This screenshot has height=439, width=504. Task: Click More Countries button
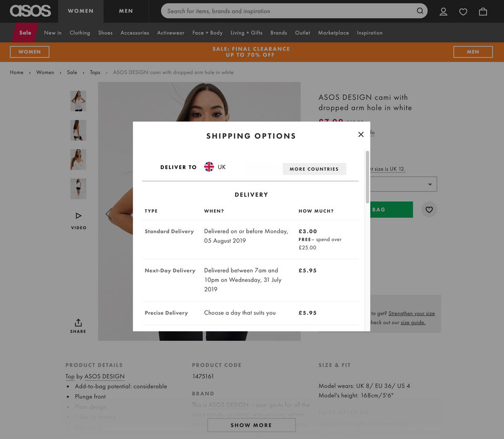(x=314, y=169)
